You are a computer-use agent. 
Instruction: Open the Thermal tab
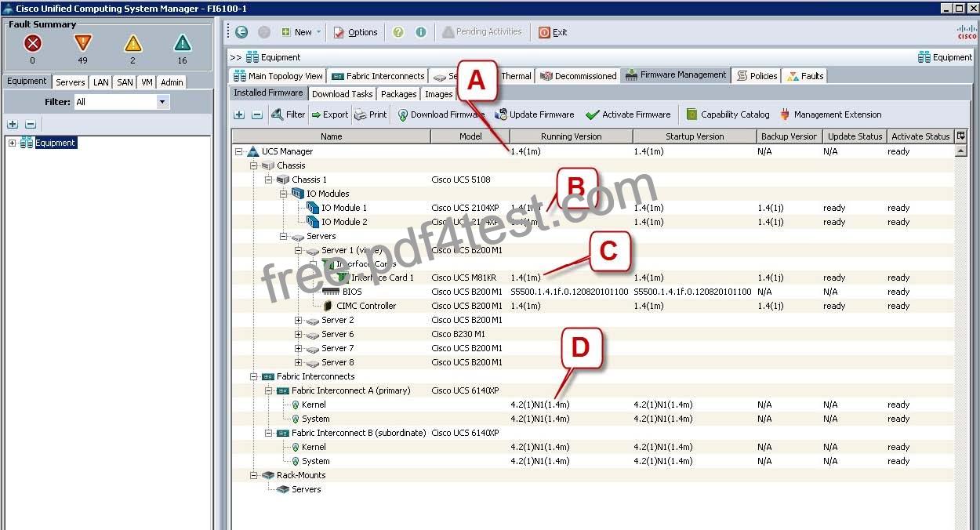pos(516,76)
